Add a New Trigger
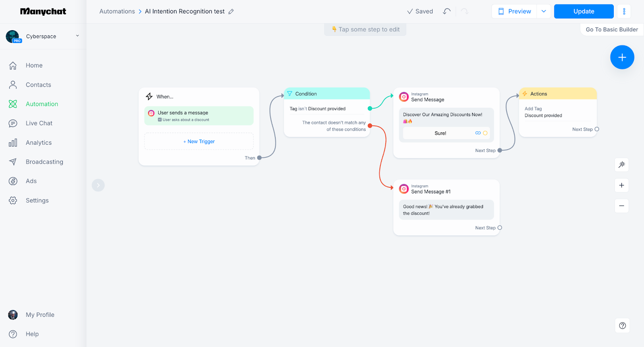The height and width of the screenshot is (347, 644). click(x=199, y=142)
